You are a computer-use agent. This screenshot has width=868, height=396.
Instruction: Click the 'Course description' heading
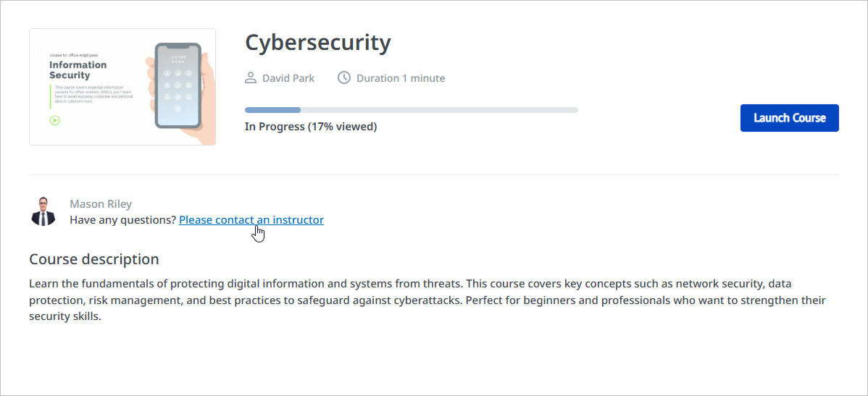(93, 259)
